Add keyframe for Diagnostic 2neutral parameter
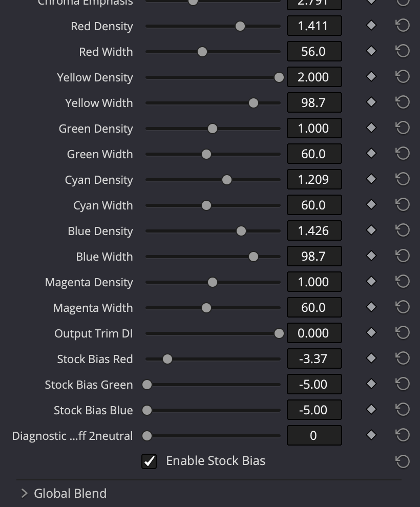The width and height of the screenshot is (420, 507). point(371,435)
